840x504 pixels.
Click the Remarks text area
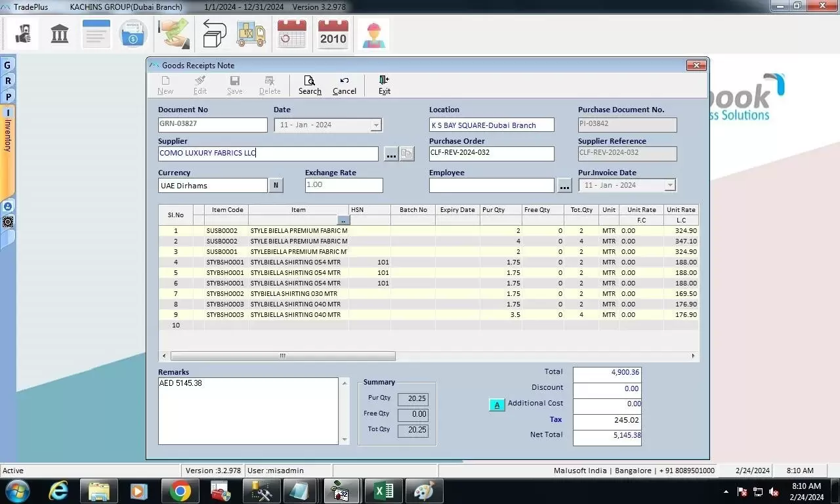[x=248, y=411]
